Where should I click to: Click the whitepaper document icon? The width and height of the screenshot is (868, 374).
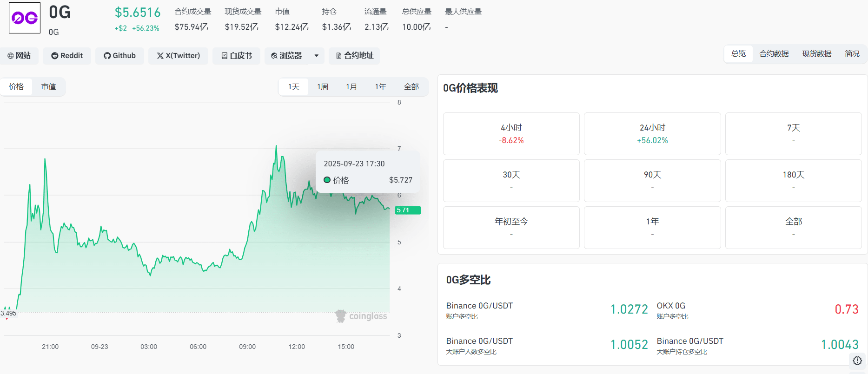point(225,56)
